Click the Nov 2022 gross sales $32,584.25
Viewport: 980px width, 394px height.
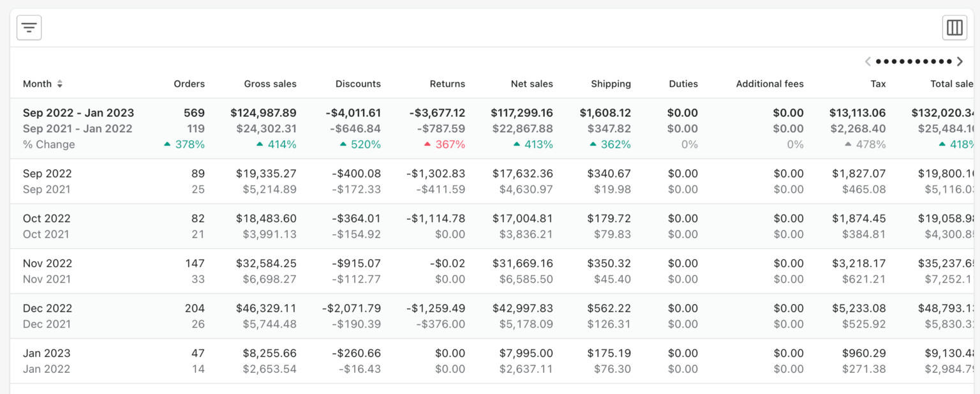coord(266,263)
